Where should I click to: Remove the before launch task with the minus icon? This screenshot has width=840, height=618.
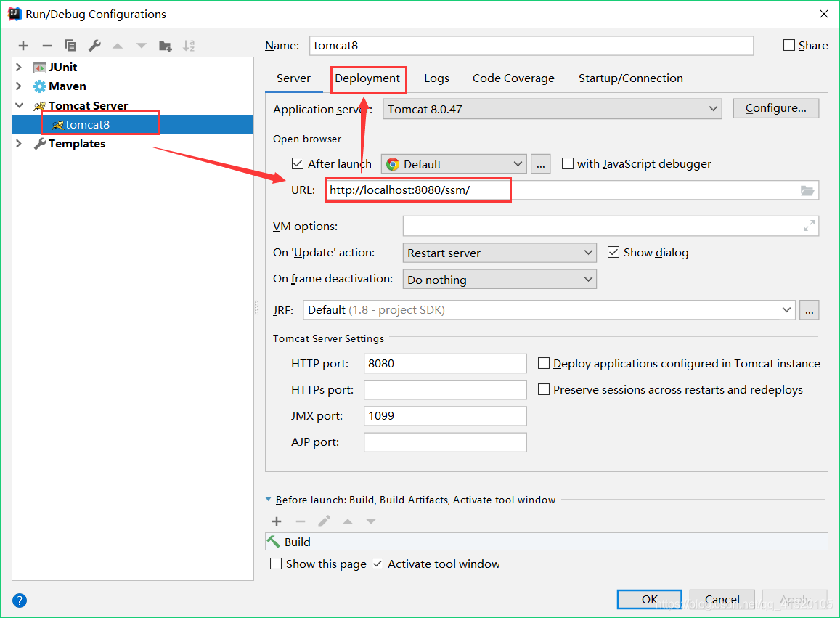click(301, 521)
